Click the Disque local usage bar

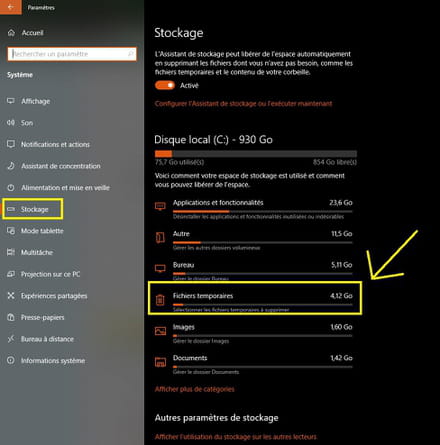(x=256, y=154)
